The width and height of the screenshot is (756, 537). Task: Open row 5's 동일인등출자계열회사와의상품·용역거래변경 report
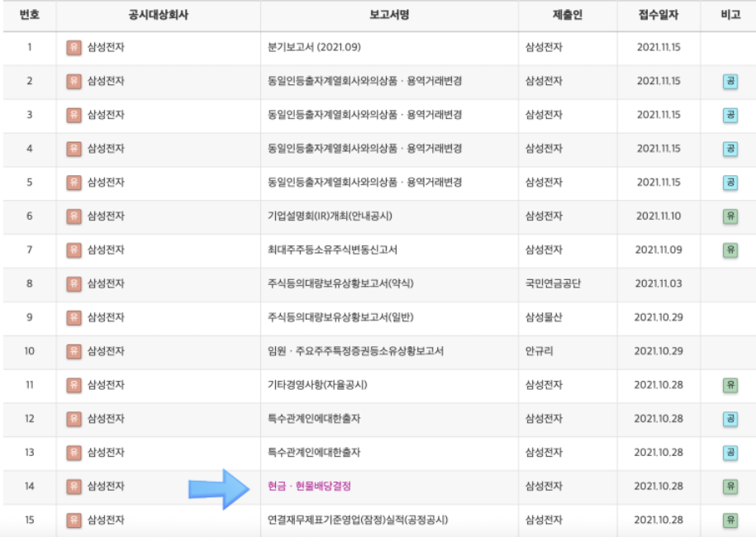[365, 183]
